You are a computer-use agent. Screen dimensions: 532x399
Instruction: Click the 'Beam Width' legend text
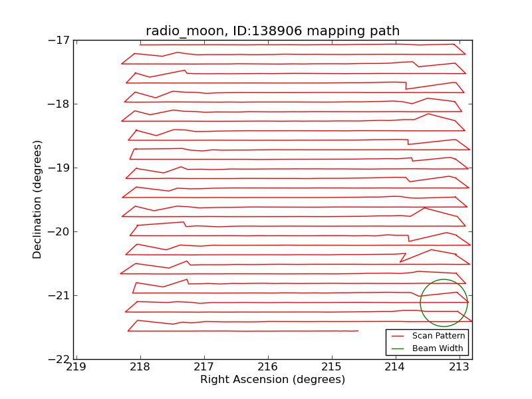[x=438, y=348]
